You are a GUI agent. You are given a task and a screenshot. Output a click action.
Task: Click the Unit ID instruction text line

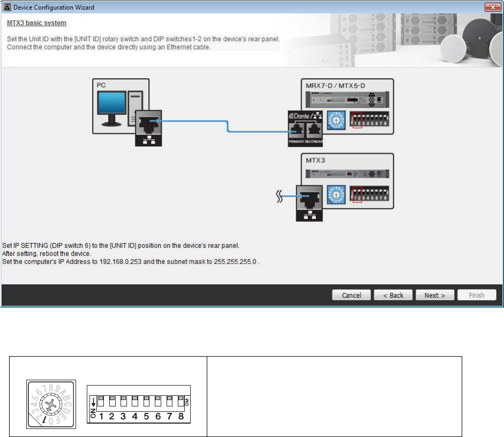click(x=144, y=39)
